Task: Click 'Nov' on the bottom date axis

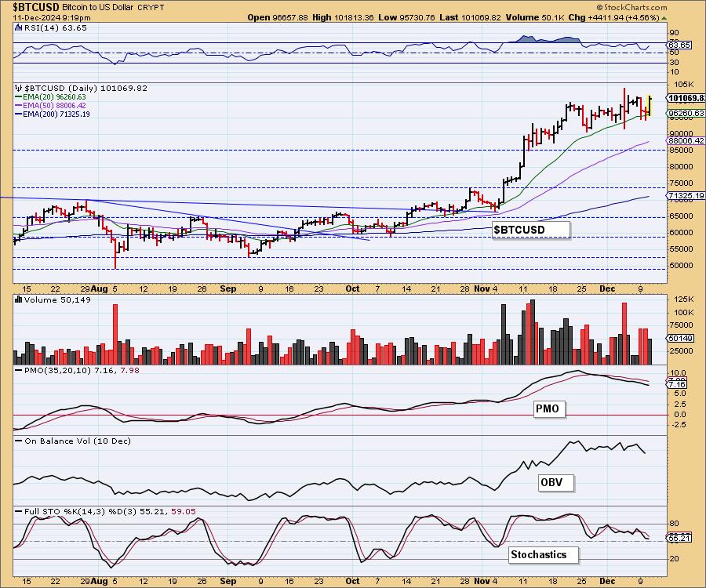Action: tap(482, 581)
